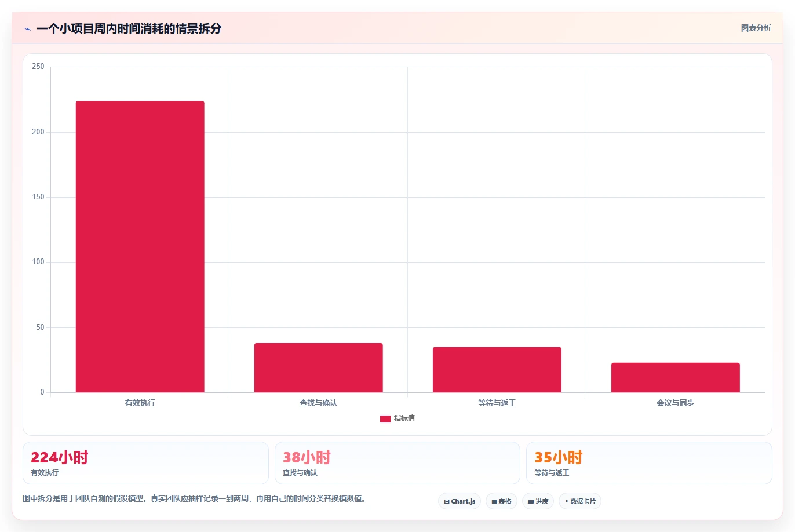Toggle the 指标值 legend color swatch

click(x=385, y=418)
